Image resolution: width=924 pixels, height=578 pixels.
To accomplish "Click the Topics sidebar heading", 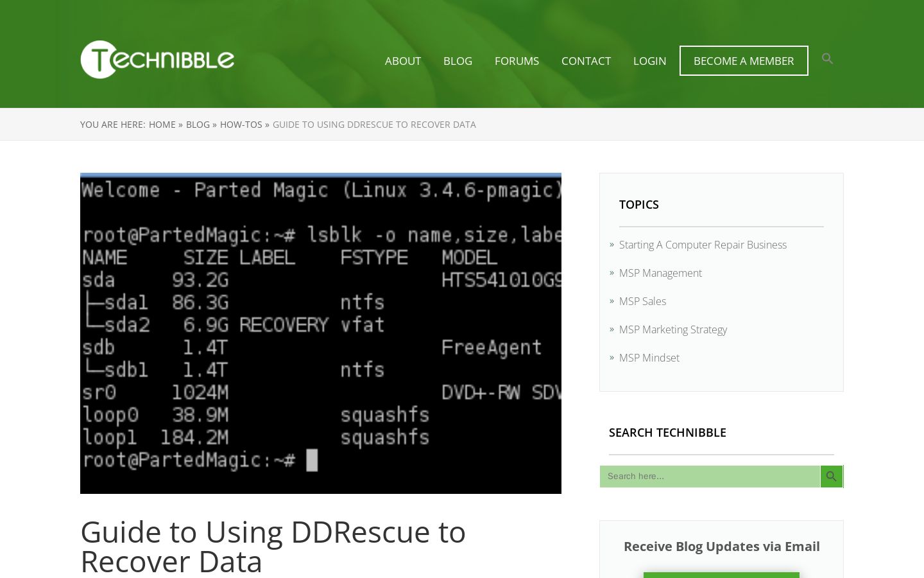I will (639, 204).
